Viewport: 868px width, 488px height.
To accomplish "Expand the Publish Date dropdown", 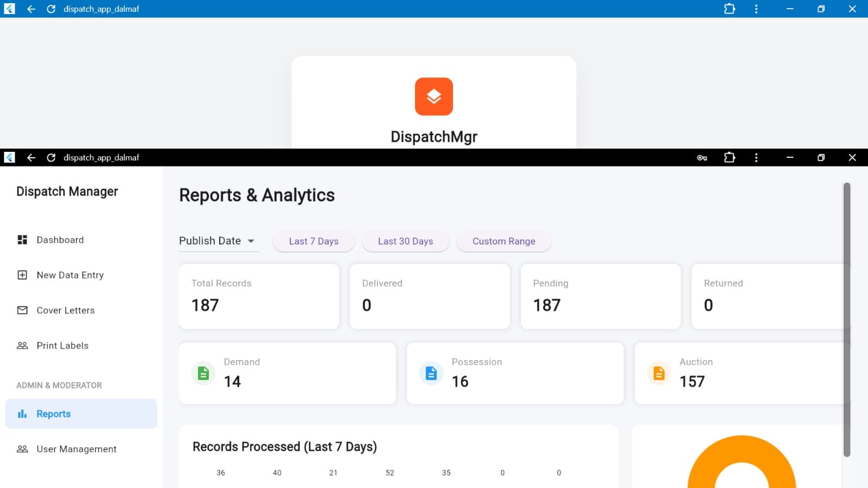I will (219, 241).
